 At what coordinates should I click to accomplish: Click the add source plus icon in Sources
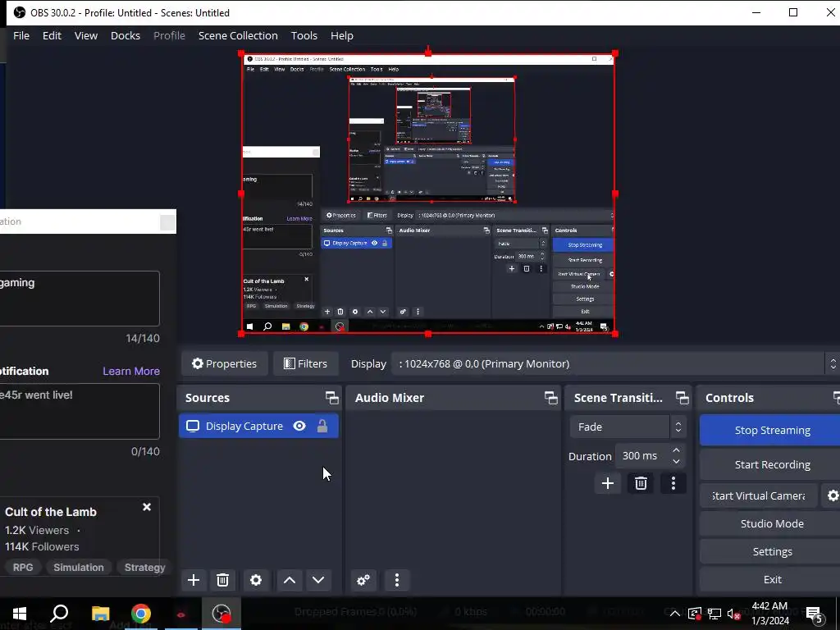point(194,580)
